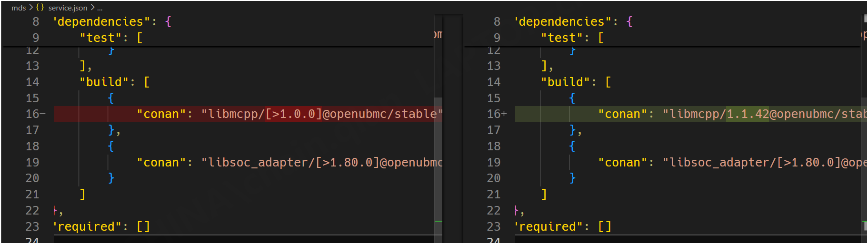This screenshot has width=868, height=244.
Task: Jump to sticky 'dependencies' header in left pane
Action: (100, 22)
